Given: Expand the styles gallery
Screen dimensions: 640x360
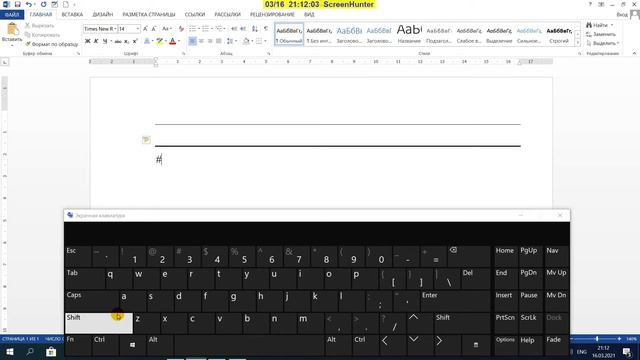Looking at the screenshot, I should click(577, 42).
